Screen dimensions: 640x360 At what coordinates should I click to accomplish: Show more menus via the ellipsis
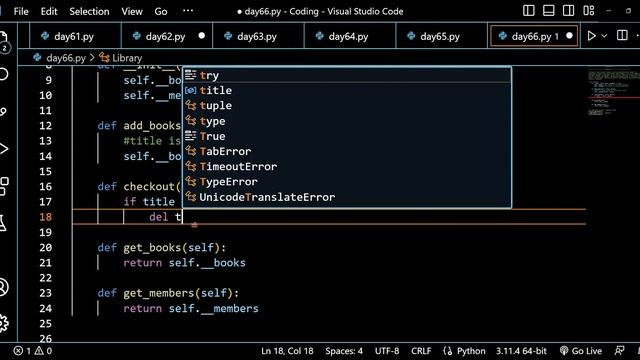pos(188,11)
